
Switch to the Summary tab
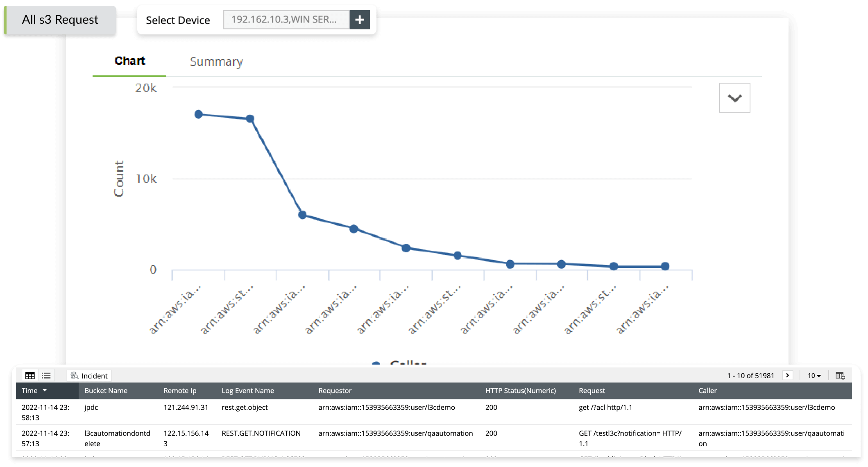point(216,61)
